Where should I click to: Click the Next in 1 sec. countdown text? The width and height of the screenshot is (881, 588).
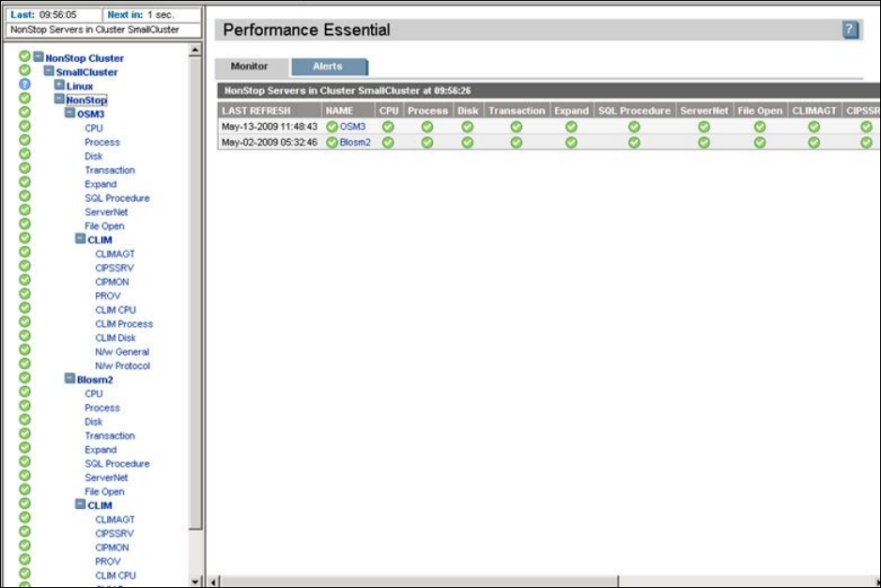click(x=141, y=15)
